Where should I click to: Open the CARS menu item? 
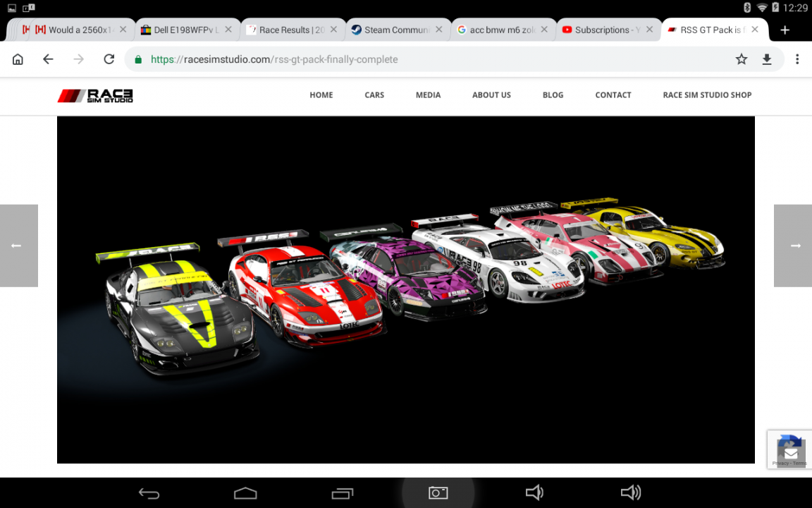point(374,95)
